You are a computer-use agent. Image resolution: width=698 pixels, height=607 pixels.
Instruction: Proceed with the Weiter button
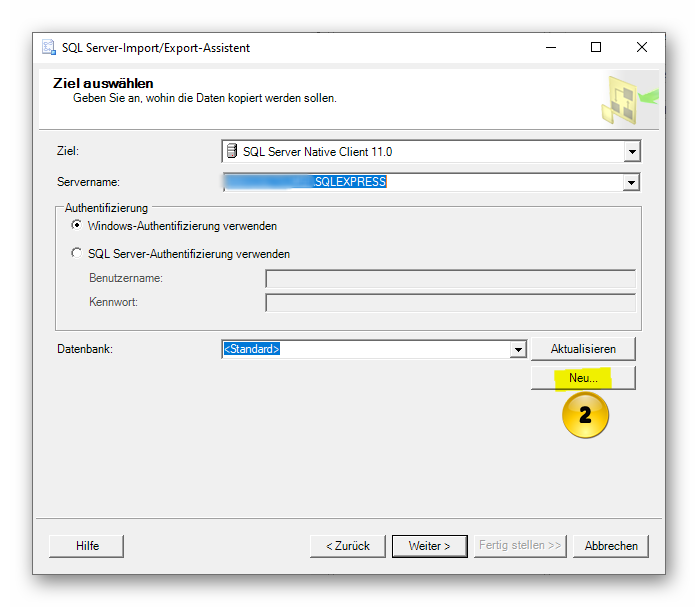point(429,546)
